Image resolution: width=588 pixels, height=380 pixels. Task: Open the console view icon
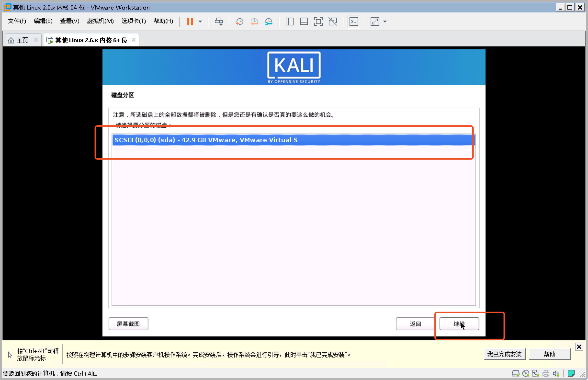pos(354,22)
